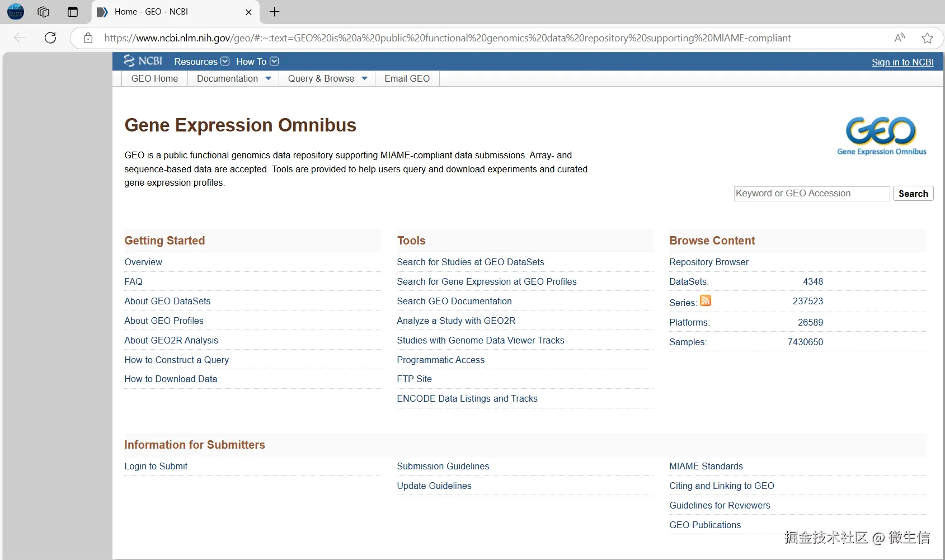Viewport: 945px width, 560px height.
Task: Open the Documentation menu arrow
Action: click(269, 79)
